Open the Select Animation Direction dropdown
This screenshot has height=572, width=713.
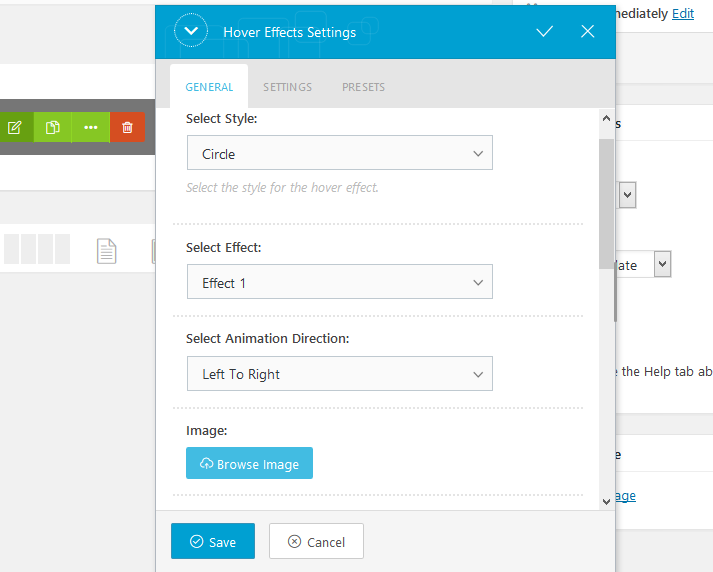tap(340, 374)
